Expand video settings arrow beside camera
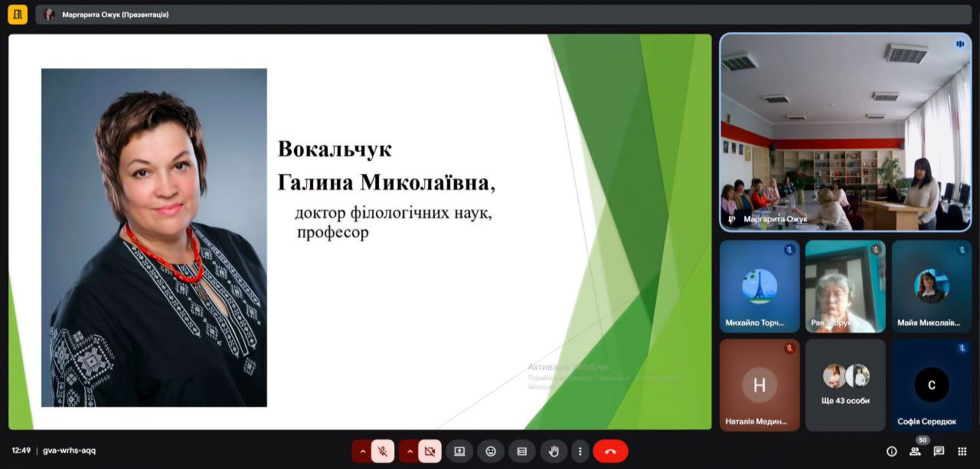 tap(410, 451)
